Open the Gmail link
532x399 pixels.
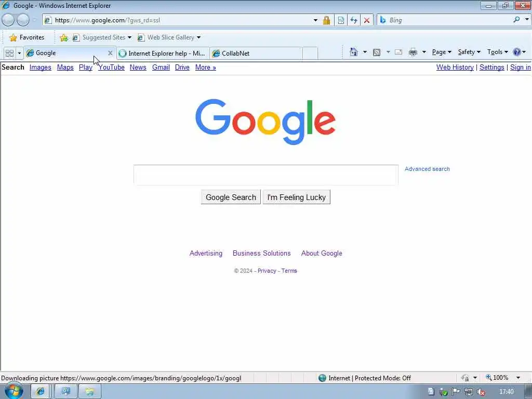coord(161,67)
